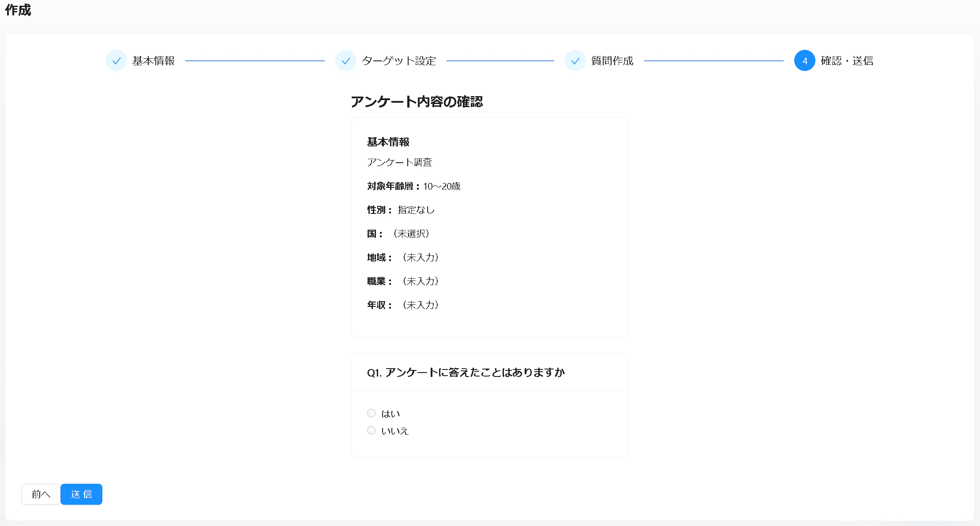Select the いいえ radio option

[372, 430]
